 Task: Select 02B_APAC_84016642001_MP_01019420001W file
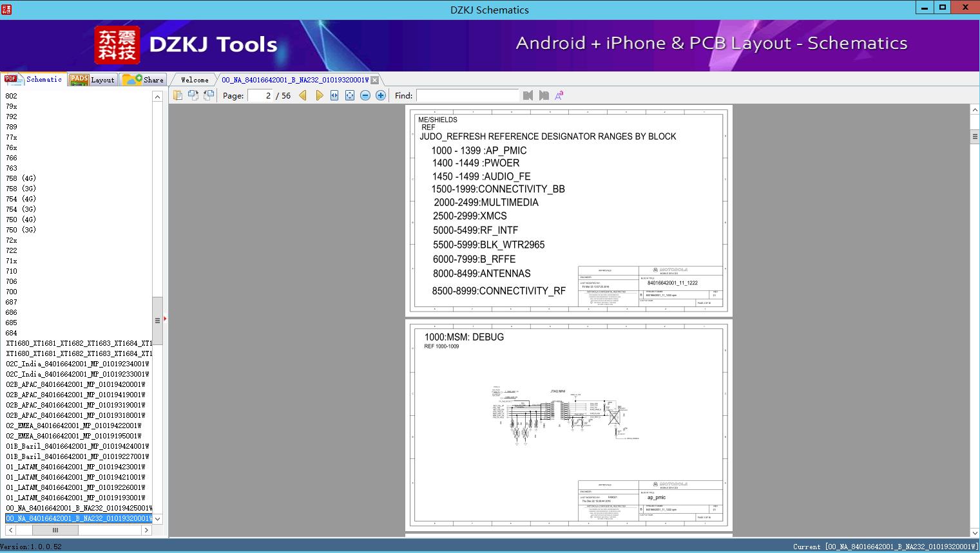pos(75,384)
